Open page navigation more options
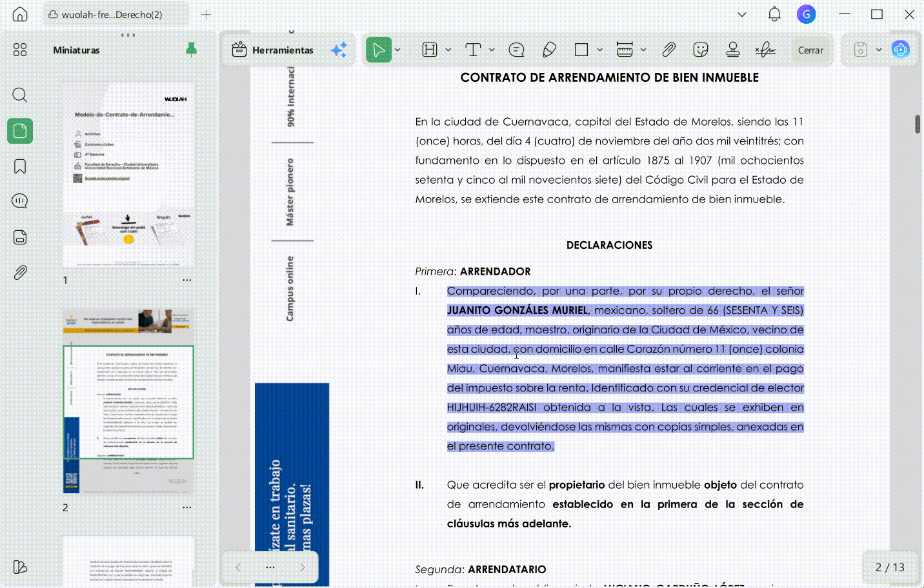The image size is (924, 588). [x=270, y=567]
